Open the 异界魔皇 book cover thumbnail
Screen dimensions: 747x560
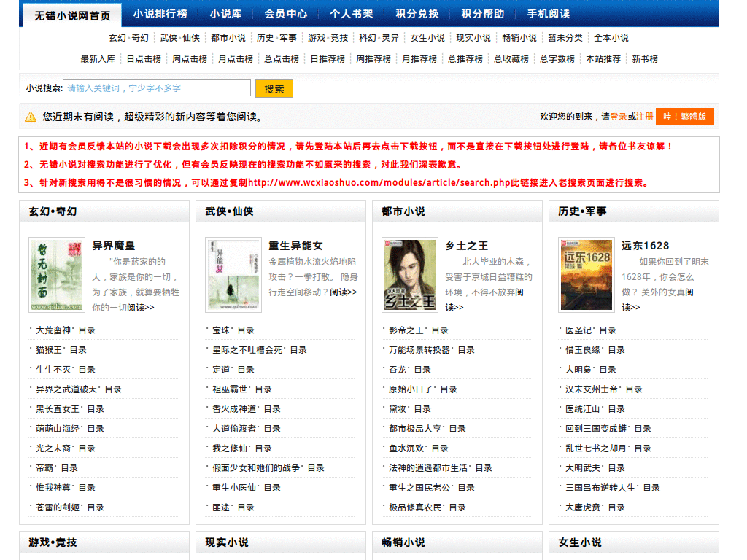point(56,273)
